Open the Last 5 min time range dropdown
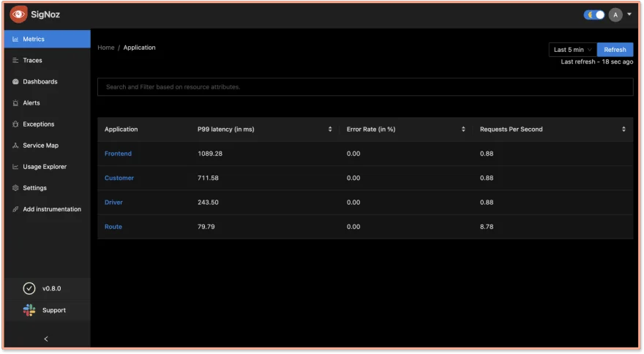The width and height of the screenshot is (644, 354). (572, 50)
